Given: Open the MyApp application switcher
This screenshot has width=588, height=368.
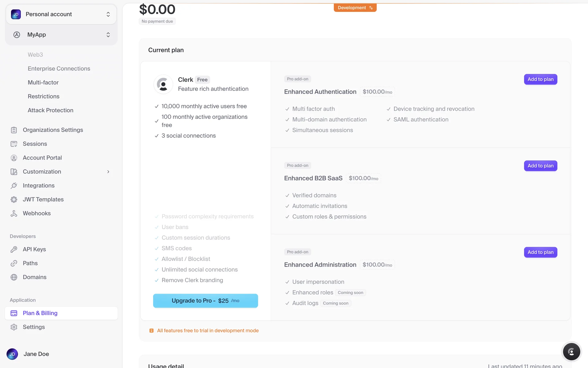Looking at the screenshot, I should [61, 35].
